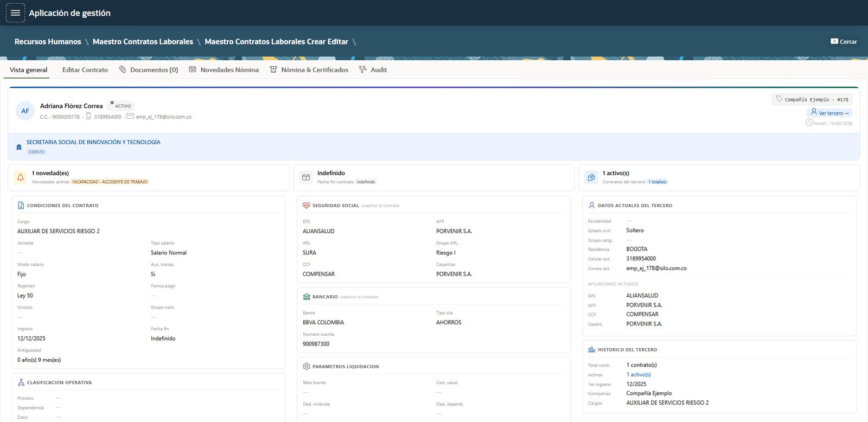Switch to the Audit tab
868x422 pixels.
(373, 70)
